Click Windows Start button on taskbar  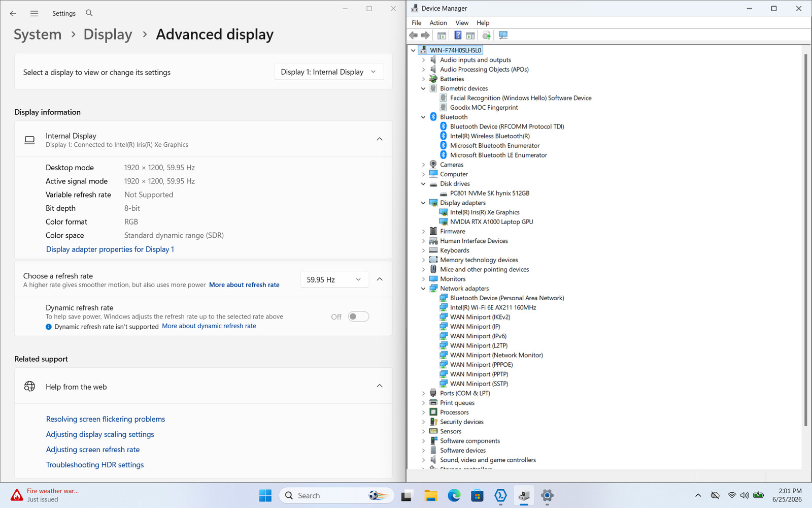click(265, 495)
